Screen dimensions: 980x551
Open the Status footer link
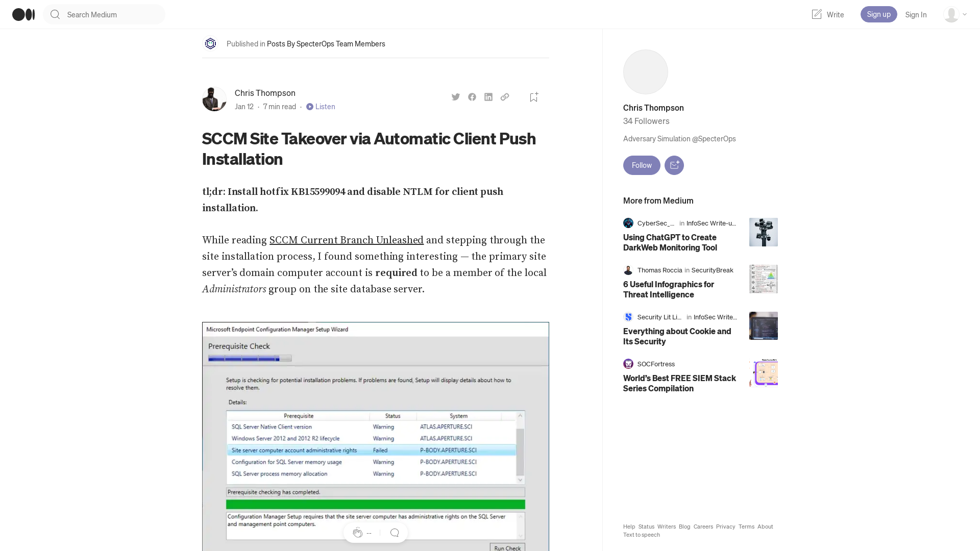click(x=646, y=527)
